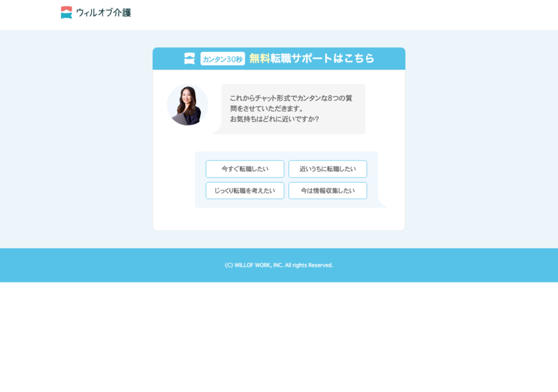Select 近いうちに転職したい answer

point(327,169)
